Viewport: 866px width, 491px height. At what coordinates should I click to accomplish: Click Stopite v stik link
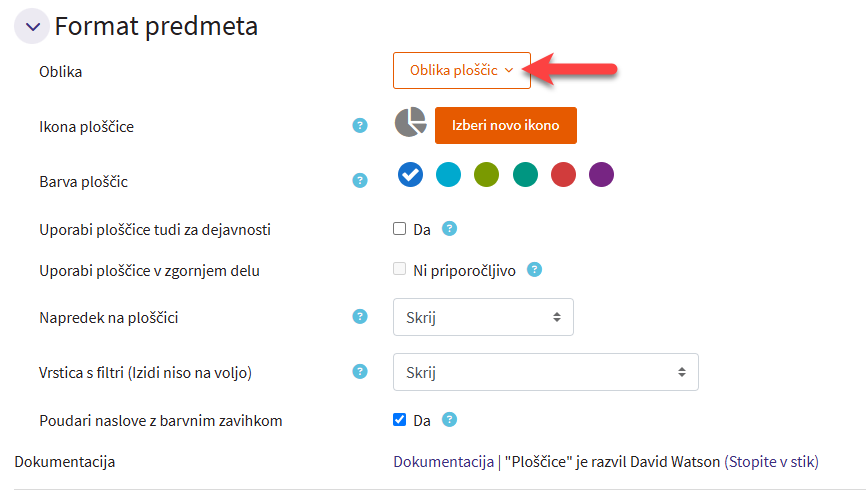771,462
